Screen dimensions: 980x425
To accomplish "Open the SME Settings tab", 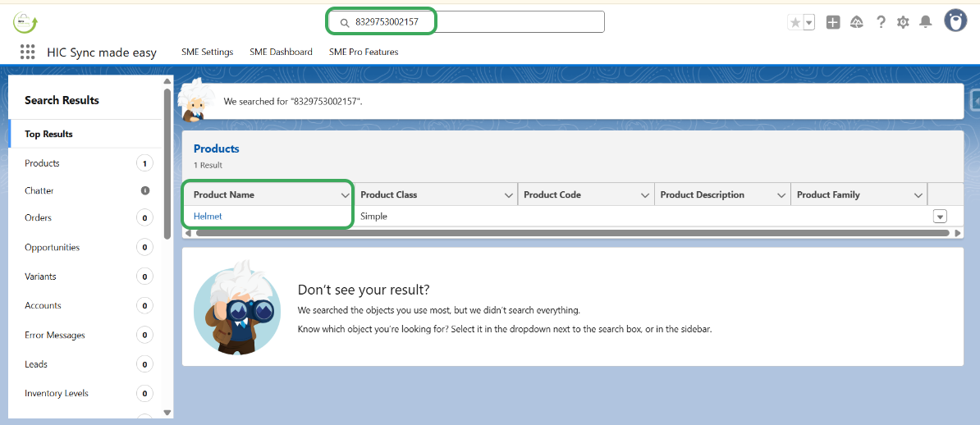I will click(207, 52).
